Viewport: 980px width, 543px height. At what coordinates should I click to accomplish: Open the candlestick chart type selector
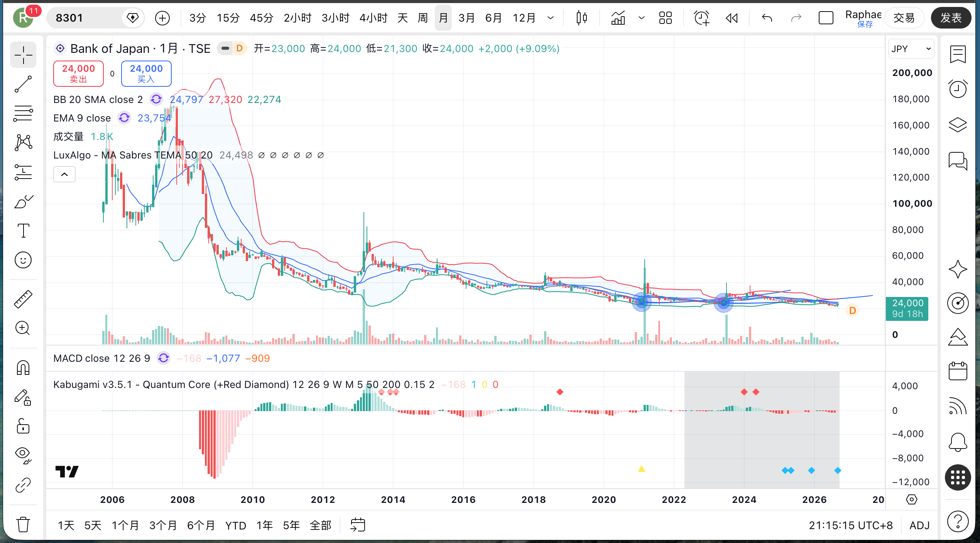tap(581, 18)
